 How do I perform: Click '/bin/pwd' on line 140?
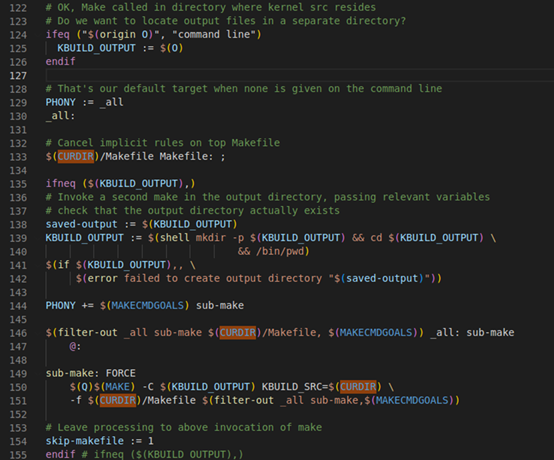tap(280, 251)
